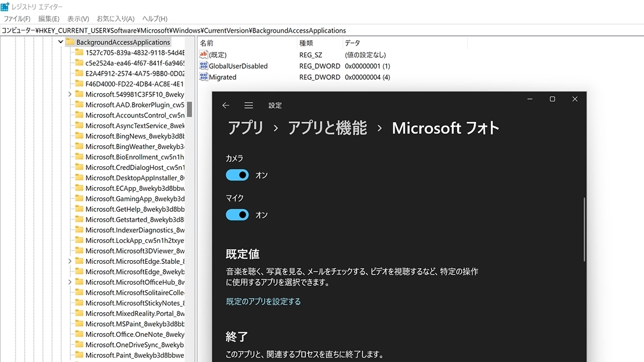Expand the Microsoft.MicrosoftEdge.Stable key
This screenshot has height=362, width=644.
tap(70, 261)
